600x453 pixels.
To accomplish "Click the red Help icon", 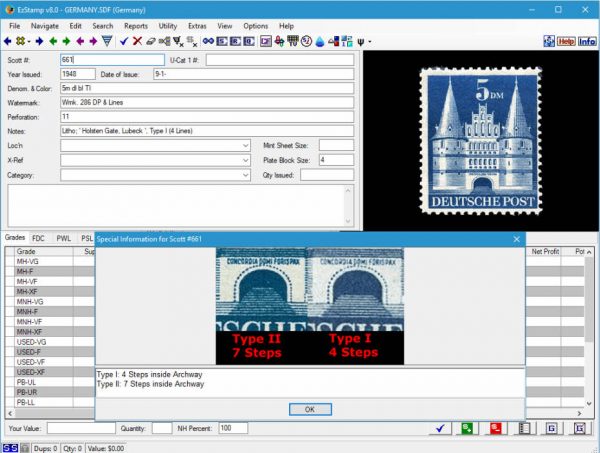I will (x=566, y=42).
